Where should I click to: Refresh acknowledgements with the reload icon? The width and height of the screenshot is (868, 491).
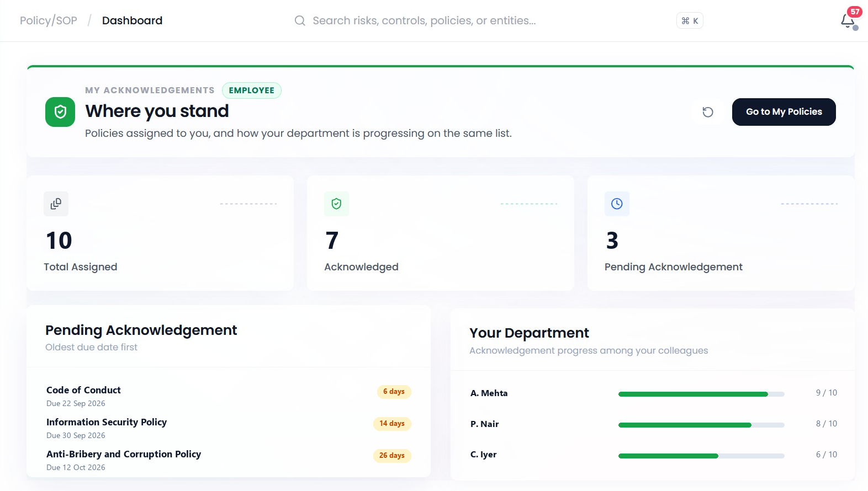point(708,112)
